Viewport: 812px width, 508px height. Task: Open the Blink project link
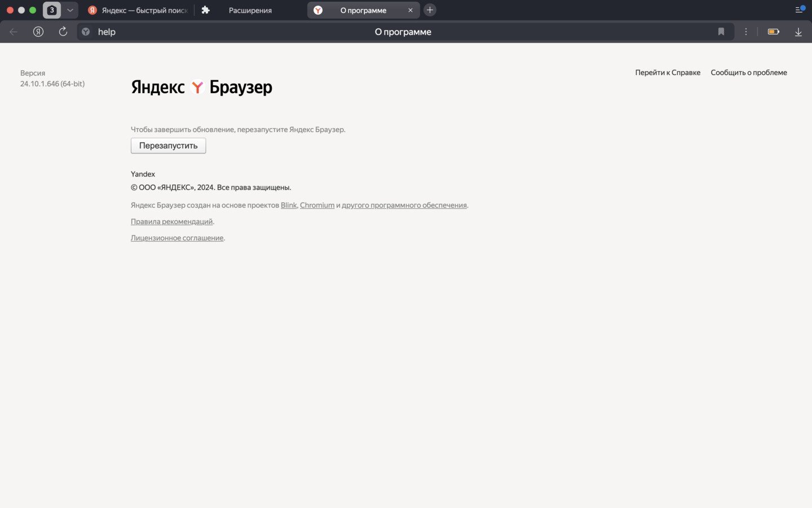(289, 205)
